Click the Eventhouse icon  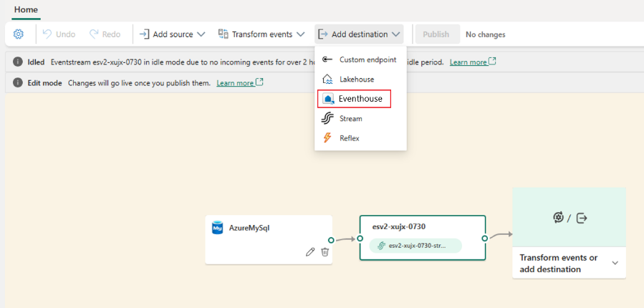pos(329,99)
